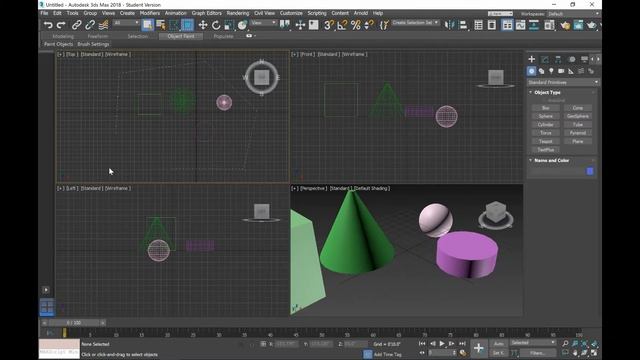
Task: Click the Select and Manipulate icon
Action: pos(300,25)
